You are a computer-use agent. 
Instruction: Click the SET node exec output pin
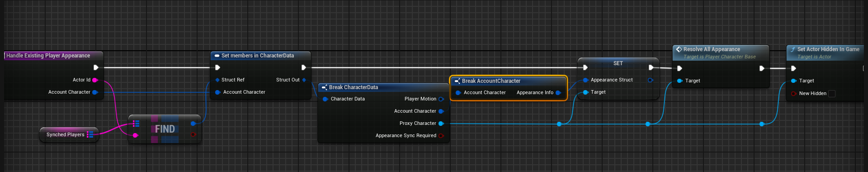click(x=651, y=67)
